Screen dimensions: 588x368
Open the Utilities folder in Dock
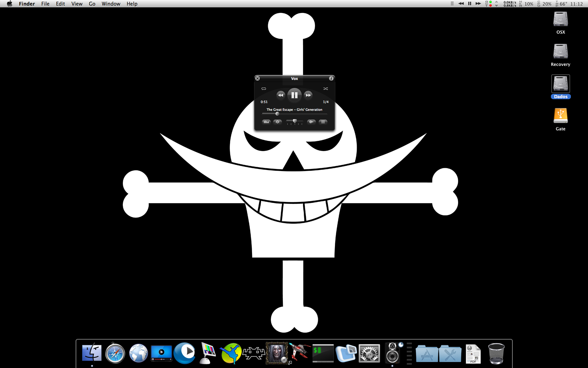pos(450,353)
